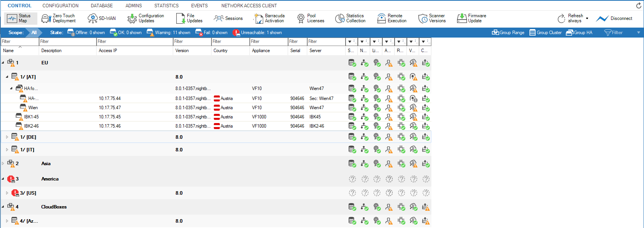Select the IBK1-45 box row
Screen dimensions: 644x228
(216, 117)
